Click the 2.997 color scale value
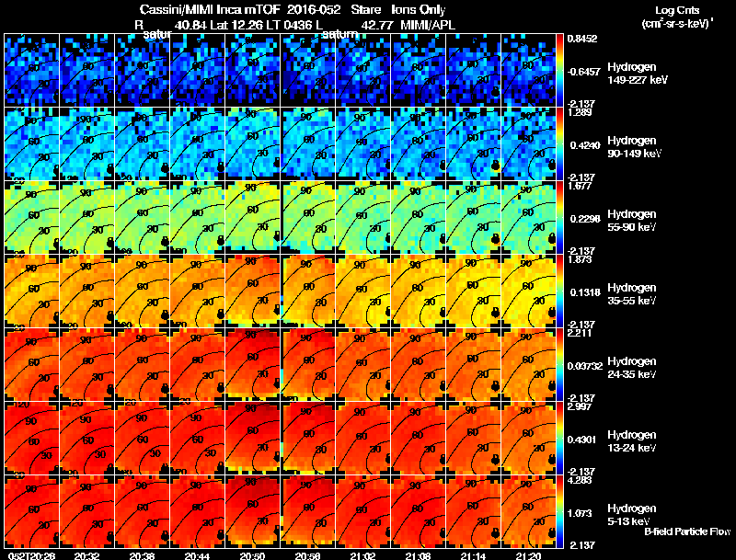 coord(580,406)
